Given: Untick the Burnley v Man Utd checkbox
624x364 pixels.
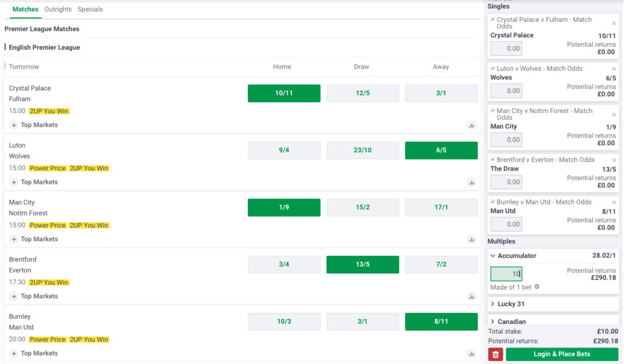Looking at the screenshot, I should [493, 201].
